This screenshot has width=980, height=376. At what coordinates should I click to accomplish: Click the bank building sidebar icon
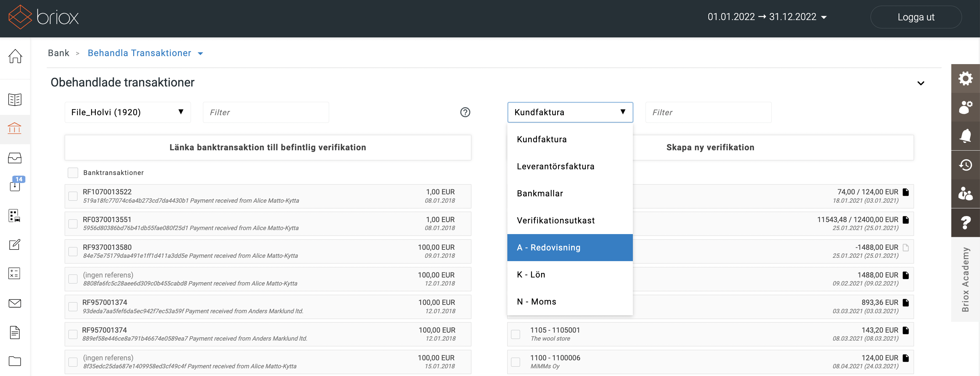point(15,128)
